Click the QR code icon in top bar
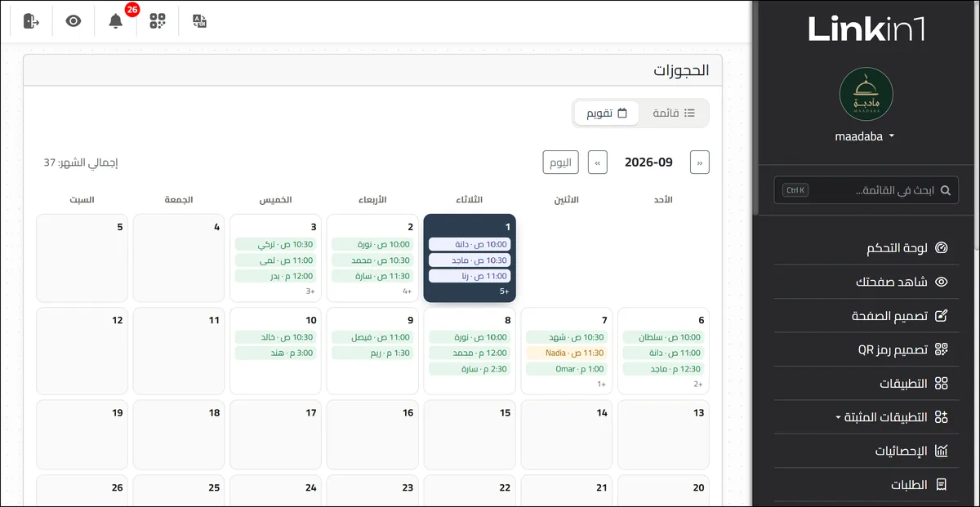Screen dimensions: 980x507 click(x=158, y=21)
